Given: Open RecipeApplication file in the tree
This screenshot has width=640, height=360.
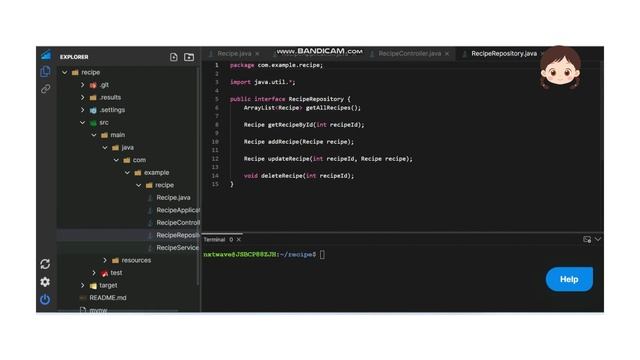Looking at the screenshot, I should (178, 210).
